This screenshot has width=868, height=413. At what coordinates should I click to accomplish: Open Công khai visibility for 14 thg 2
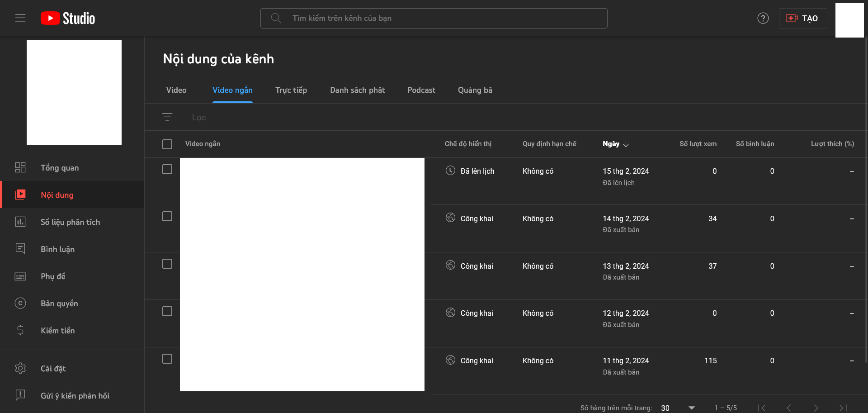tap(477, 218)
